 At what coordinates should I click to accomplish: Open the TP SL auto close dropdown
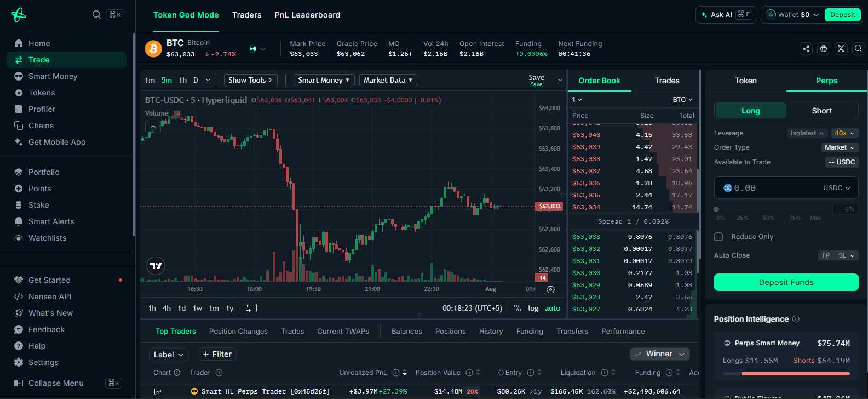838,255
